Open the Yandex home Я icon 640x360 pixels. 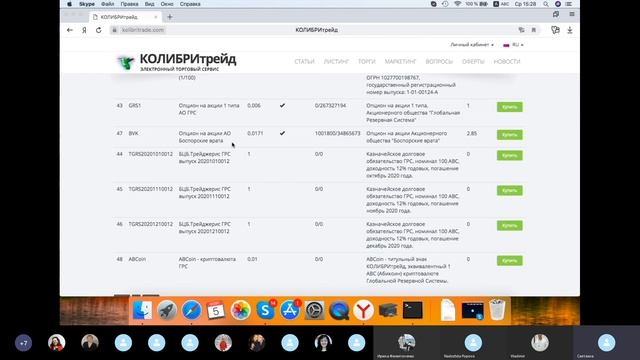(84, 30)
